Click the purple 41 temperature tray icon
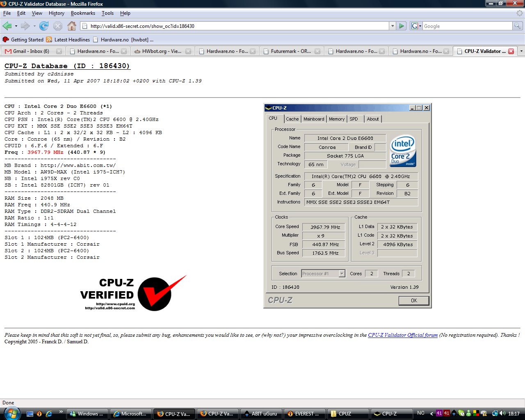Image resolution: width=525 pixels, height=420 pixels. click(439, 413)
